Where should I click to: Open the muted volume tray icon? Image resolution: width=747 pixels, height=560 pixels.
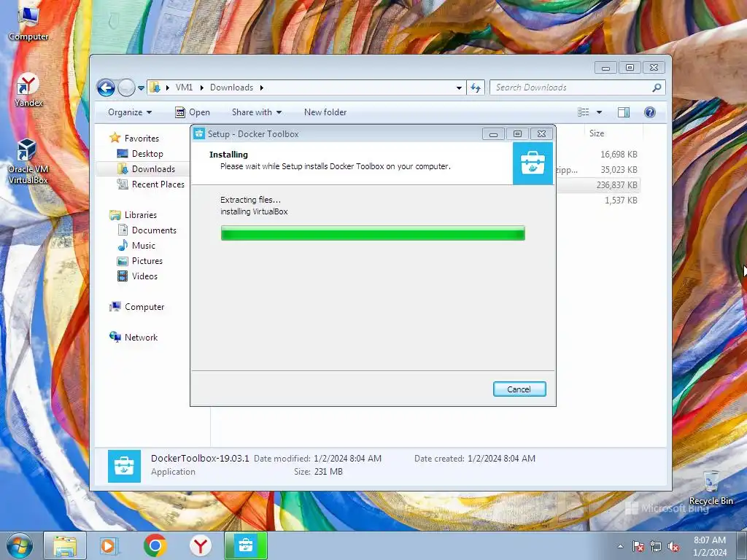[x=673, y=546]
